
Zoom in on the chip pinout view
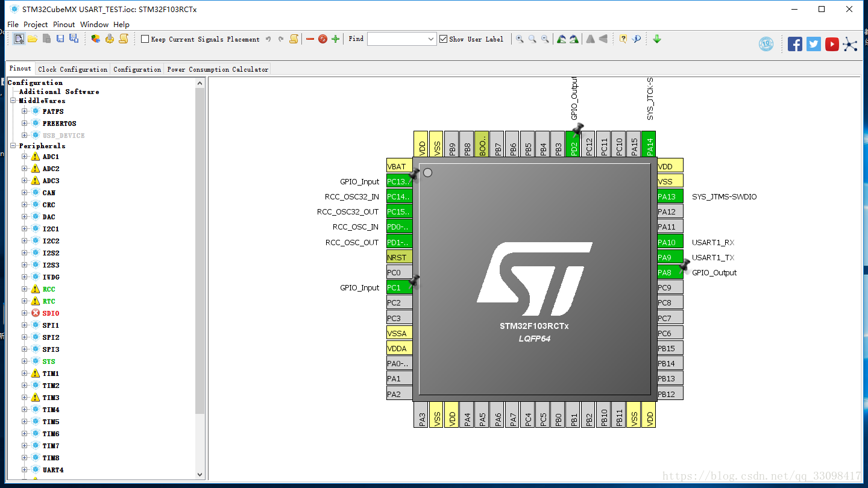pyautogui.click(x=519, y=38)
